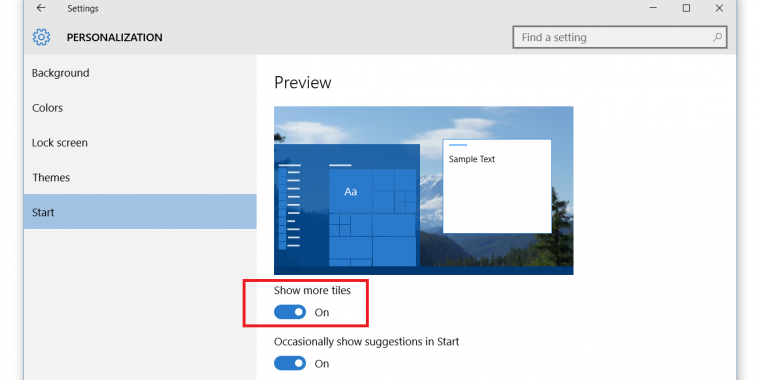The width and height of the screenshot is (760, 380).
Task: Turn off Show more tiles
Action: click(290, 312)
